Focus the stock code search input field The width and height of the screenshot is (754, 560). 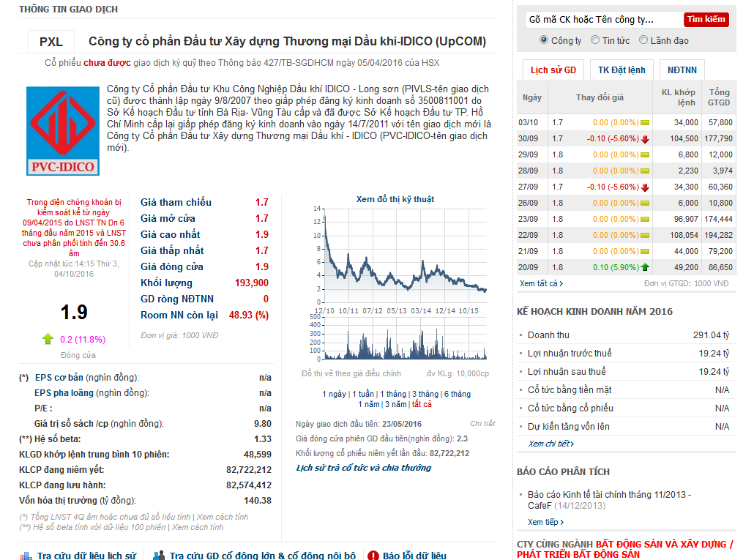point(604,20)
